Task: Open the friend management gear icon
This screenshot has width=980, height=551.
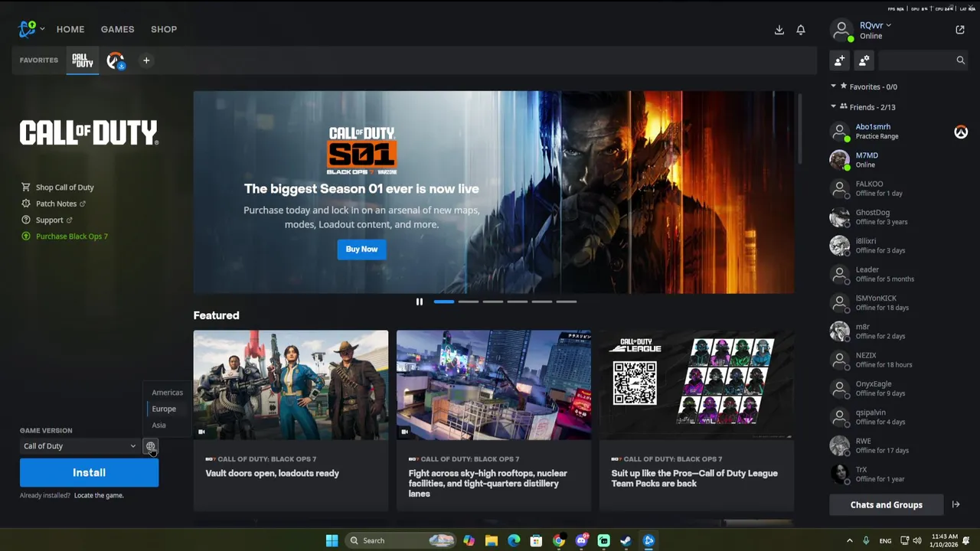Action: coord(864,60)
